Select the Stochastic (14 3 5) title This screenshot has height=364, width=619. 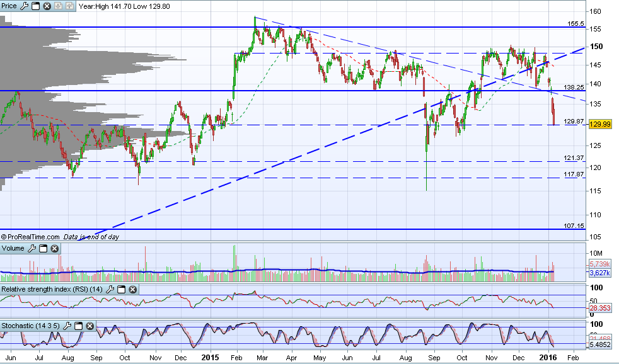point(31,326)
